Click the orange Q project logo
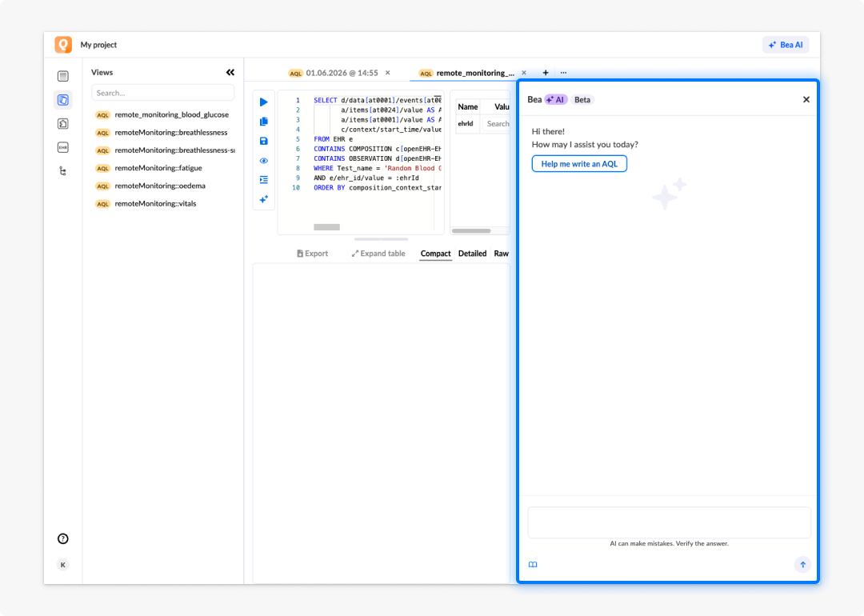The height and width of the screenshot is (616, 864). [63, 45]
